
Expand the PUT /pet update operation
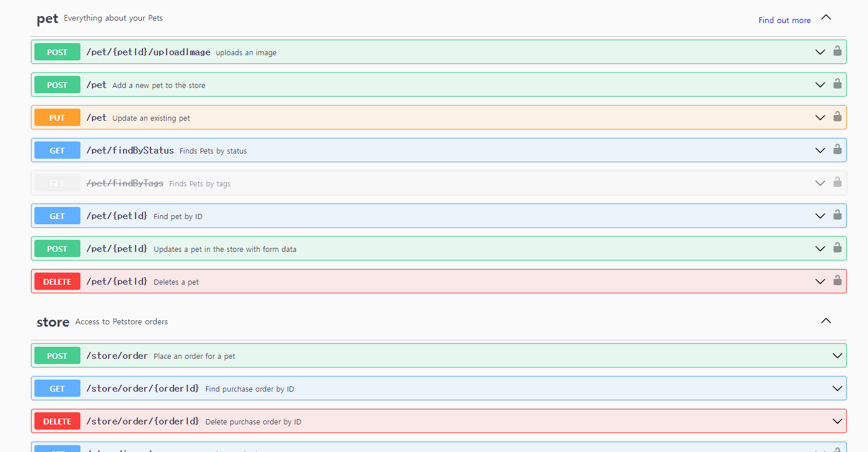(820, 117)
